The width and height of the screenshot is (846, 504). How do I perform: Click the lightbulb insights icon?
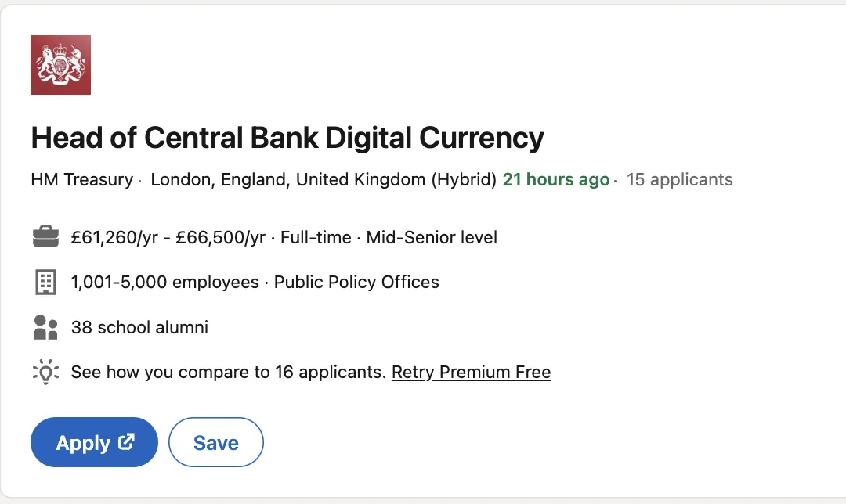(46, 372)
